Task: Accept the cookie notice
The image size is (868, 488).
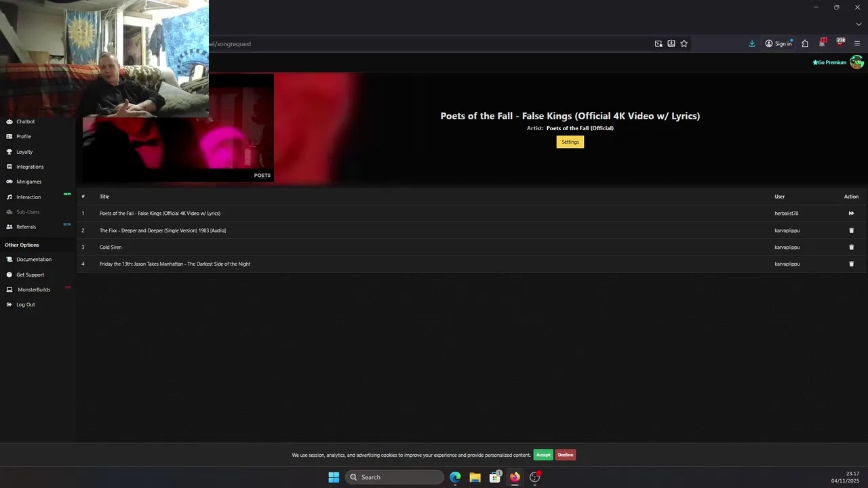Action: (543, 455)
